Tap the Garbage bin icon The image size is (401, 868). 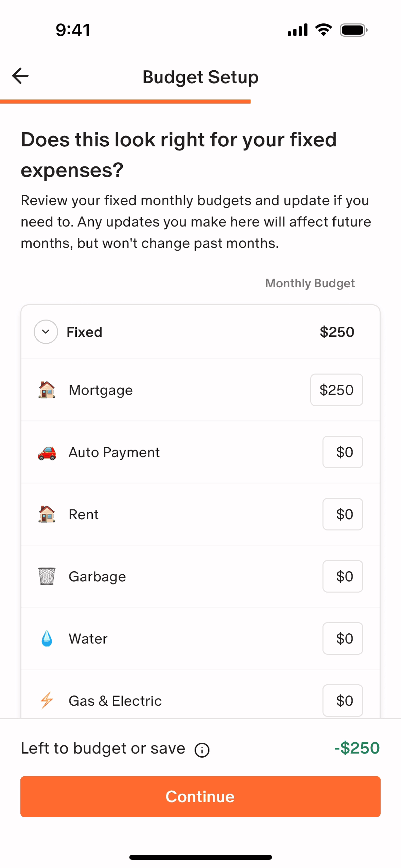coord(47,576)
